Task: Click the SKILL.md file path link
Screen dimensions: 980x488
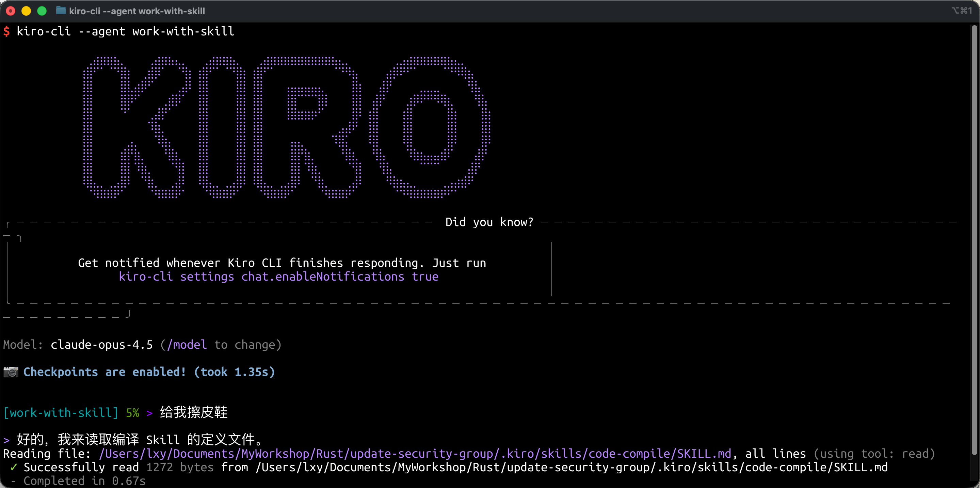Action: [x=415, y=453]
